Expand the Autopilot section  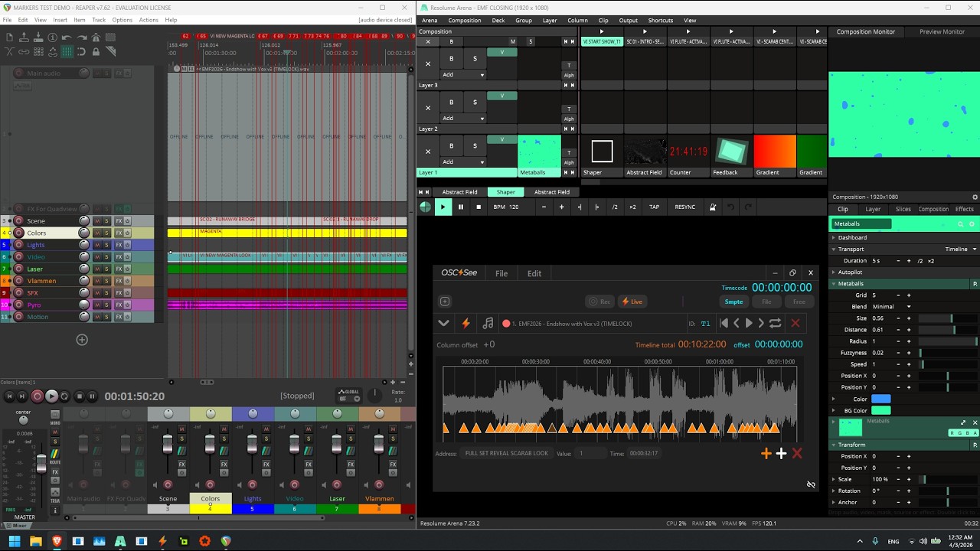pos(834,272)
